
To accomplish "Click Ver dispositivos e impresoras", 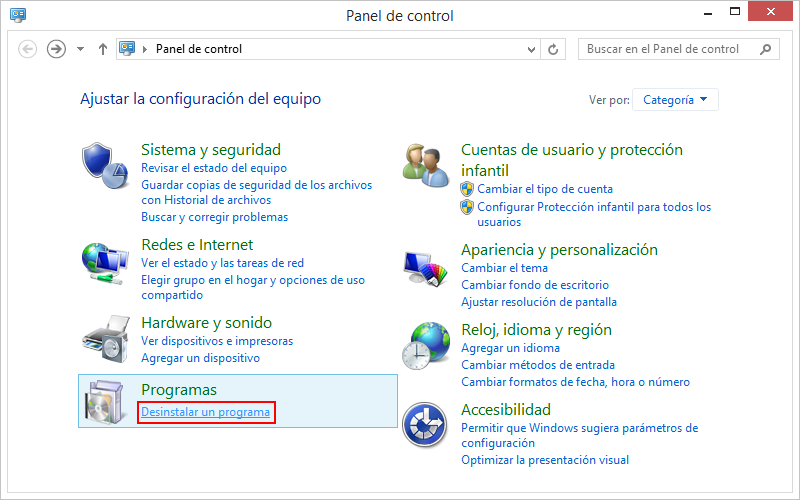I will pos(217,341).
